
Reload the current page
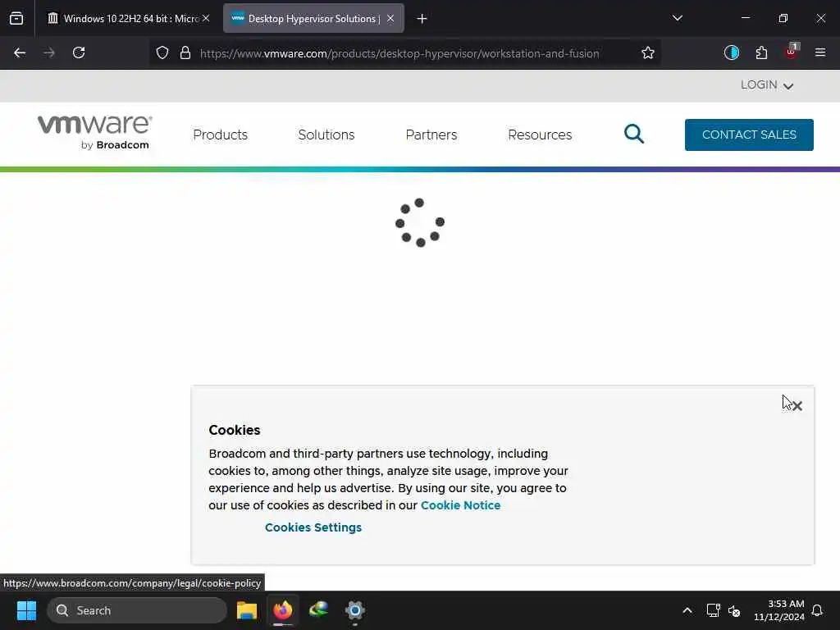pos(79,53)
